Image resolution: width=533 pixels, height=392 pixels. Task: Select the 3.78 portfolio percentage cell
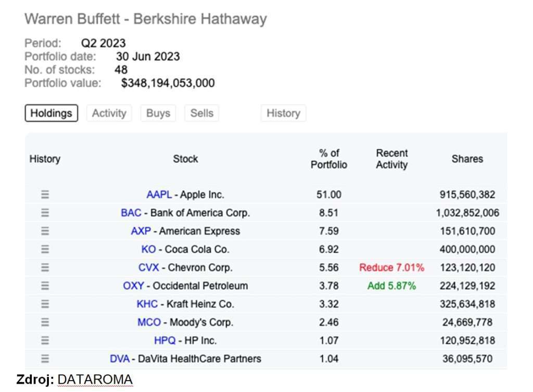329,286
